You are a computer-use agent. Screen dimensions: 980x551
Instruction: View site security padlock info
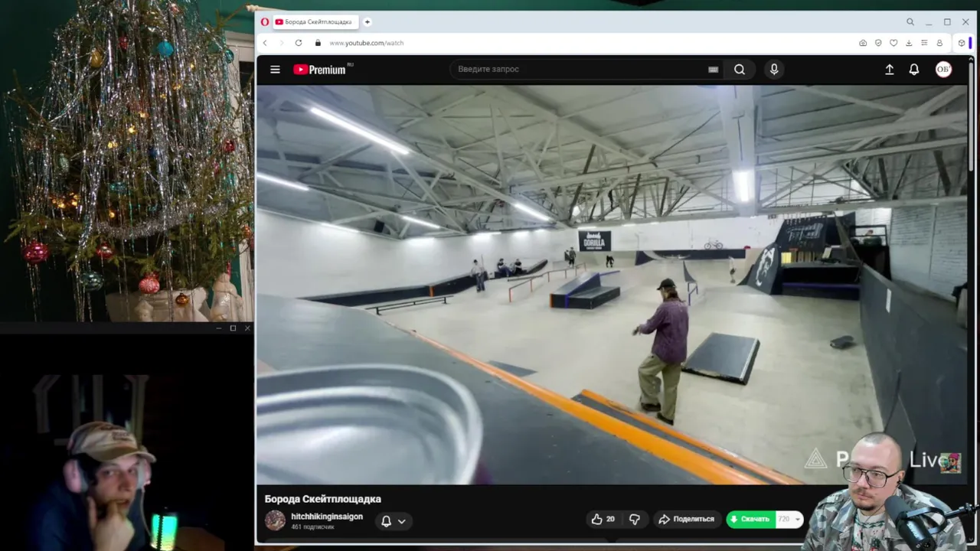[318, 43]
